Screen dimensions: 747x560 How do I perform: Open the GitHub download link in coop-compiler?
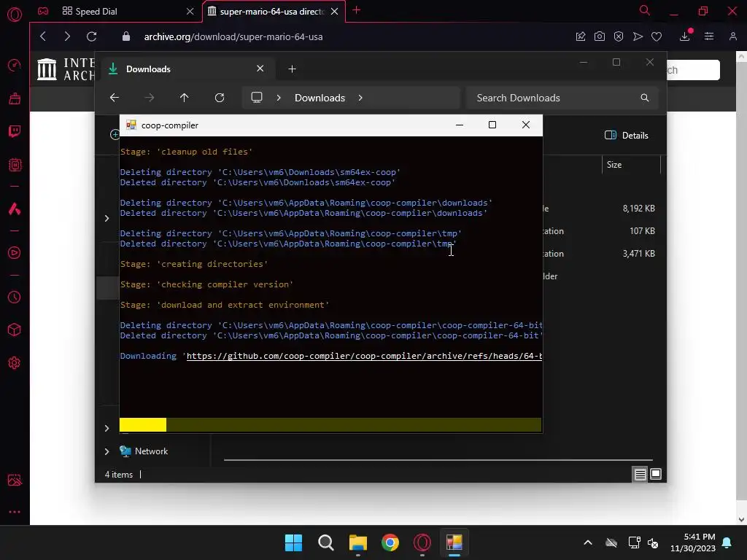(x=364, y=356)
